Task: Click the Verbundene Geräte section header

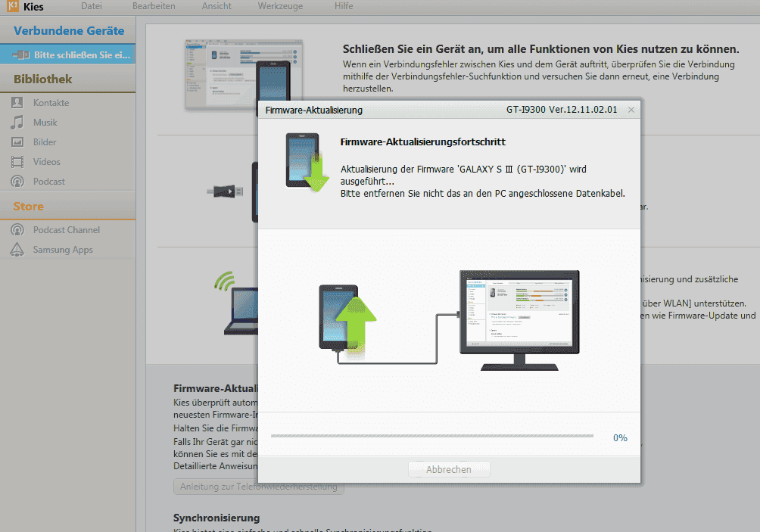Action: point(69,30)
